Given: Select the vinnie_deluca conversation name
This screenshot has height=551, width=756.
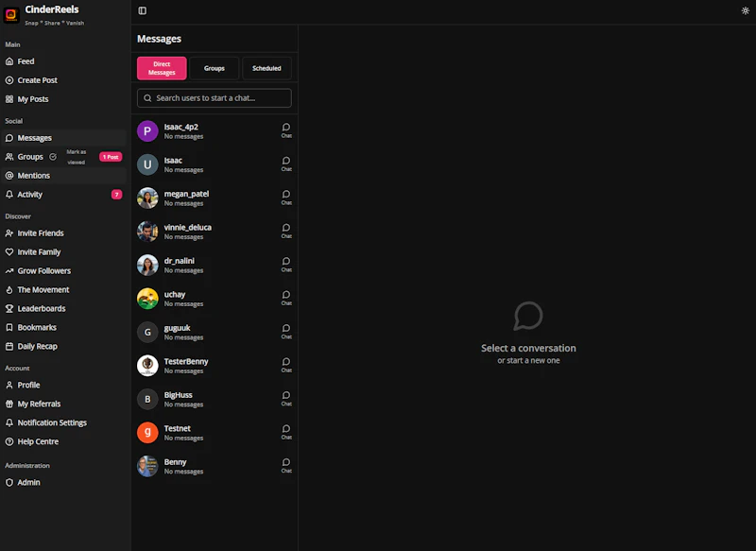Looking at the screenshot, I should tap(187, 227).
